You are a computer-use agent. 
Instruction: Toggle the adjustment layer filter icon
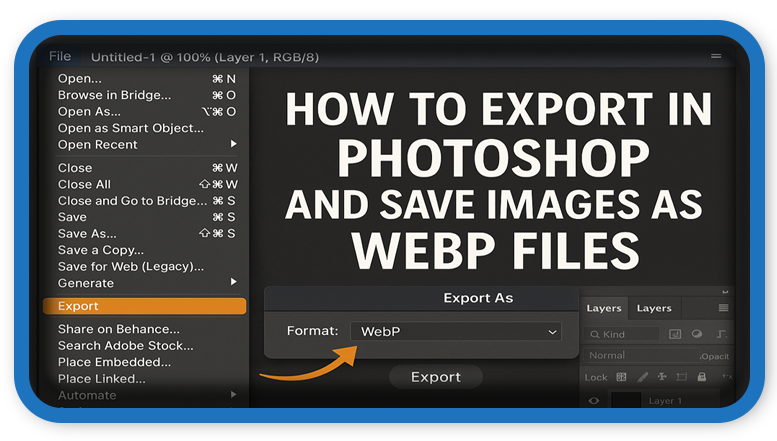697,333
